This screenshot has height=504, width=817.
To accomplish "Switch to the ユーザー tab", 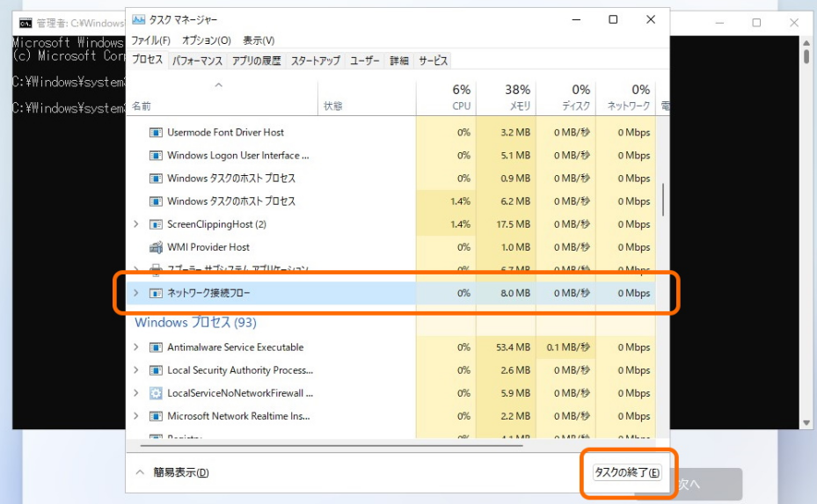I will pos(365,61).
